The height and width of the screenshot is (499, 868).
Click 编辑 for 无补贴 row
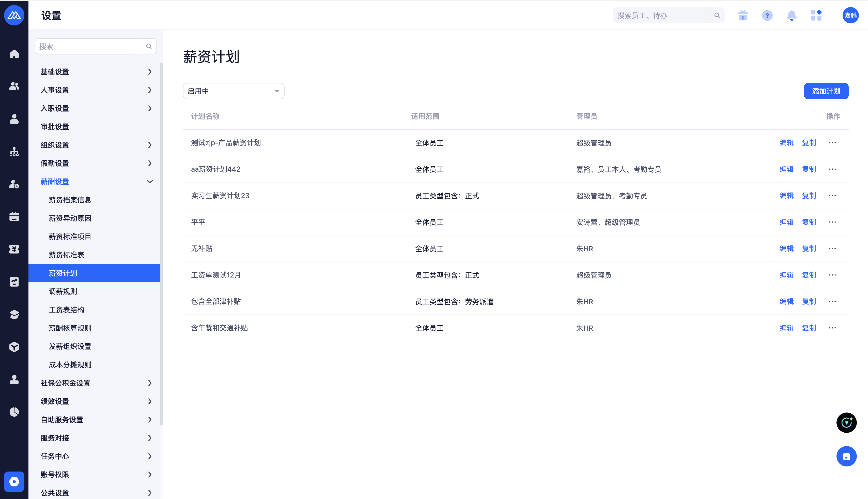[x=786, y=248]
